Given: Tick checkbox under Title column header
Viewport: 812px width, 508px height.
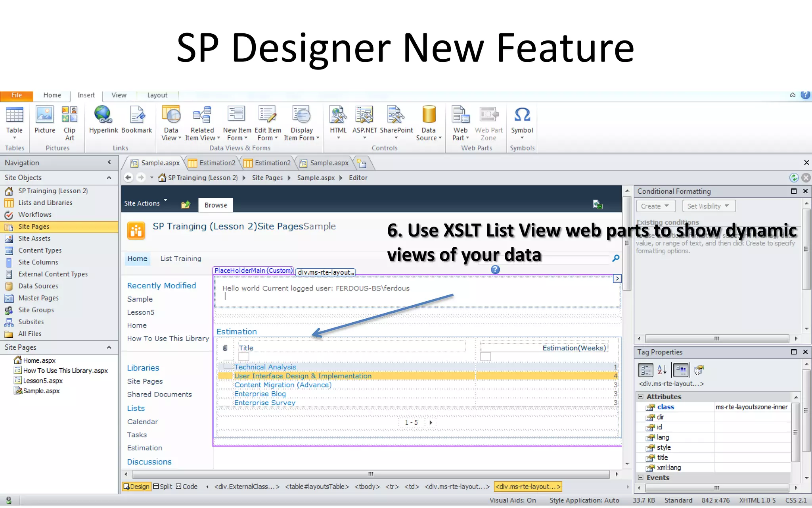Looking at the screenshot, I should coord(244,356).
